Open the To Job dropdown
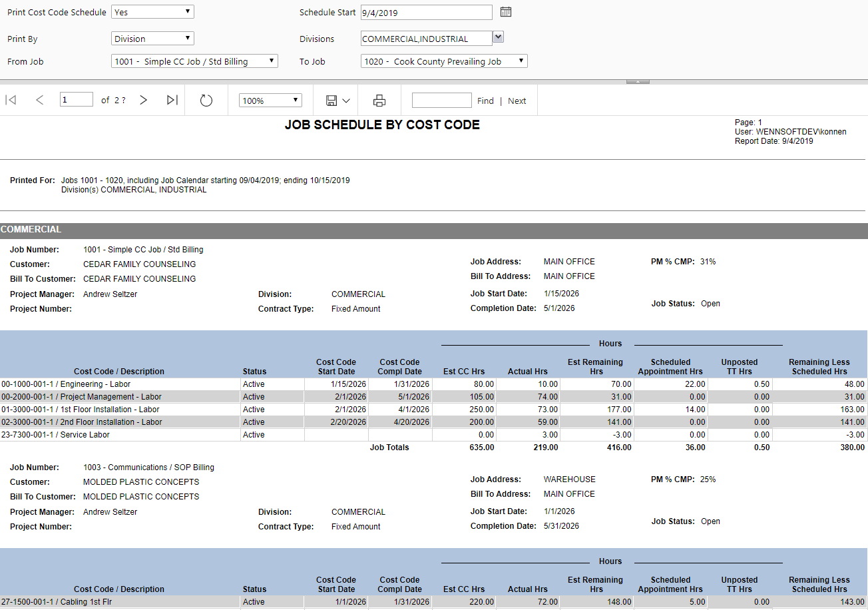The height and width of the screenshot is (610, 868). pyautogui.click(x=444, y=61)
